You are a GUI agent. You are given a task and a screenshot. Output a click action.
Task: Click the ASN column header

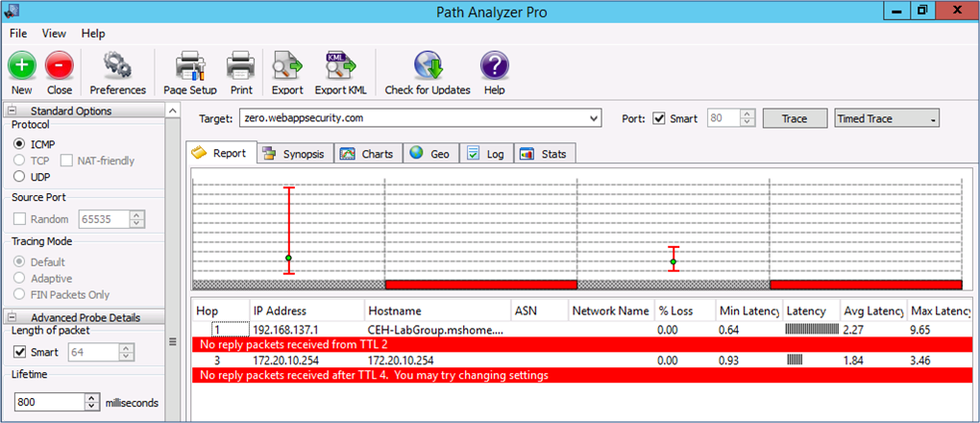539,311
